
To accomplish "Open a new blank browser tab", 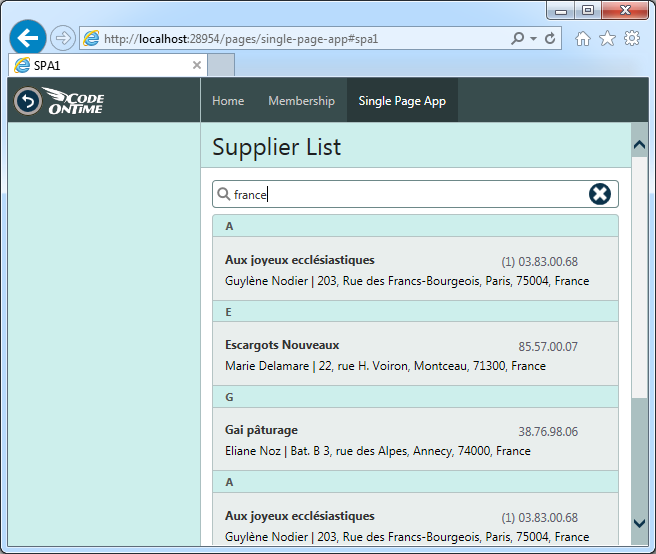I will pyautogui.click(x=221, y=65).
